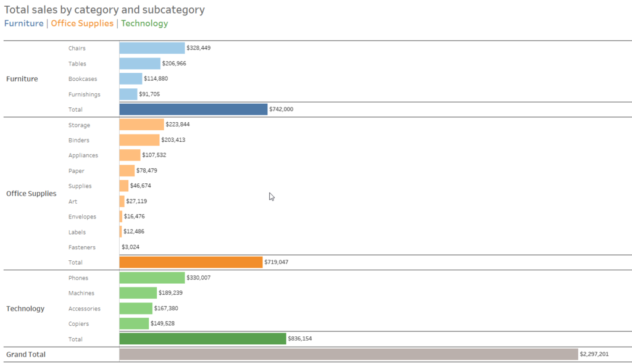The height and width of the screenshot is (364, 632).
Task: Click the green Technology link in the subtitle
Action: 144,23
